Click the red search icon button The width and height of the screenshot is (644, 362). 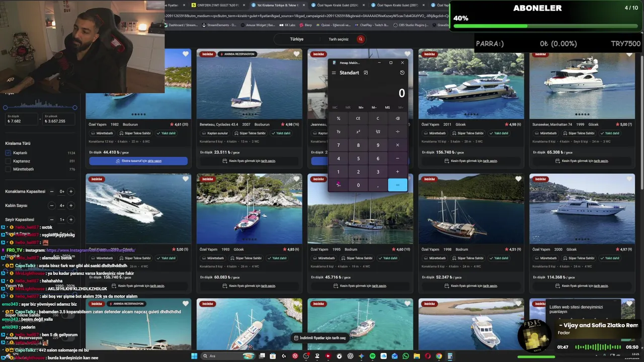[360, 39]
